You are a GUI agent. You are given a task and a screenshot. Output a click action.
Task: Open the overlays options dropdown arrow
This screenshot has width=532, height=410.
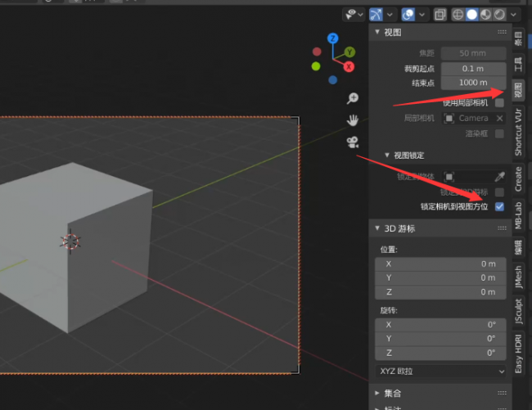422,15
